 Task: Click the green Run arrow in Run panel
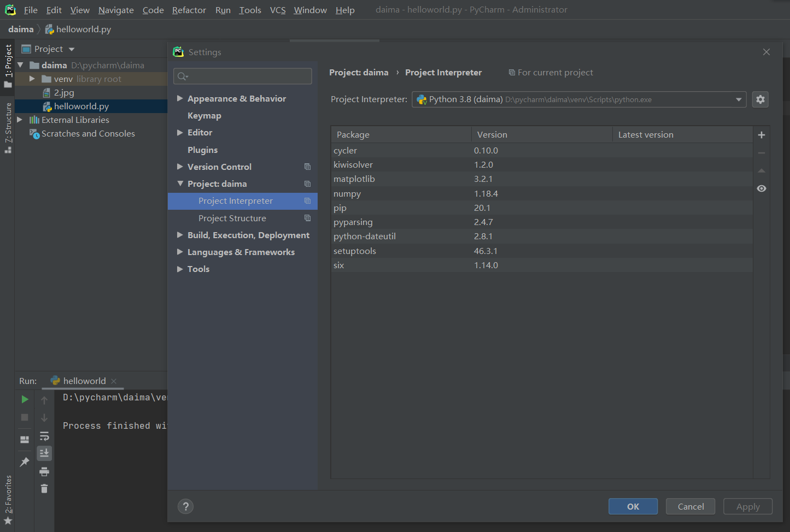coord(25,399)
